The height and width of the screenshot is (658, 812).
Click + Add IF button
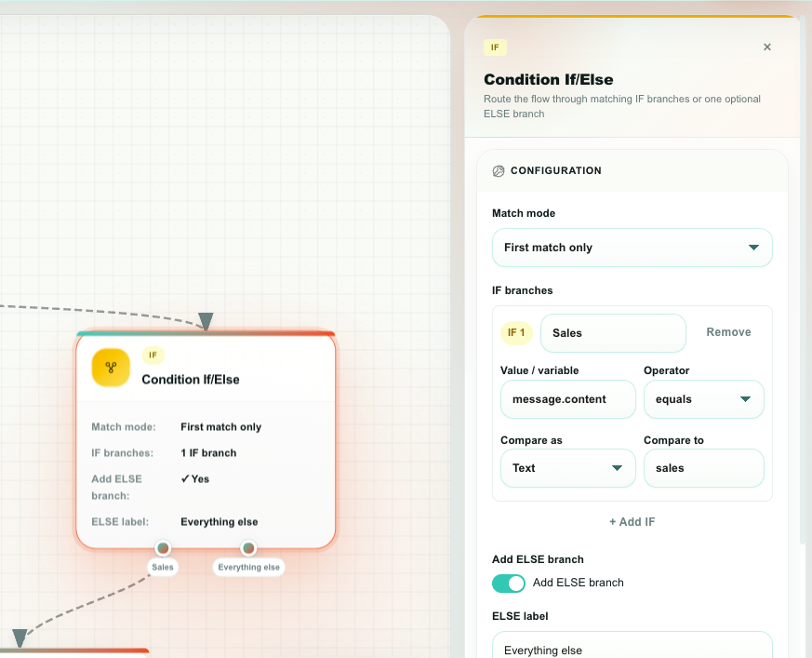click(632, 522)
